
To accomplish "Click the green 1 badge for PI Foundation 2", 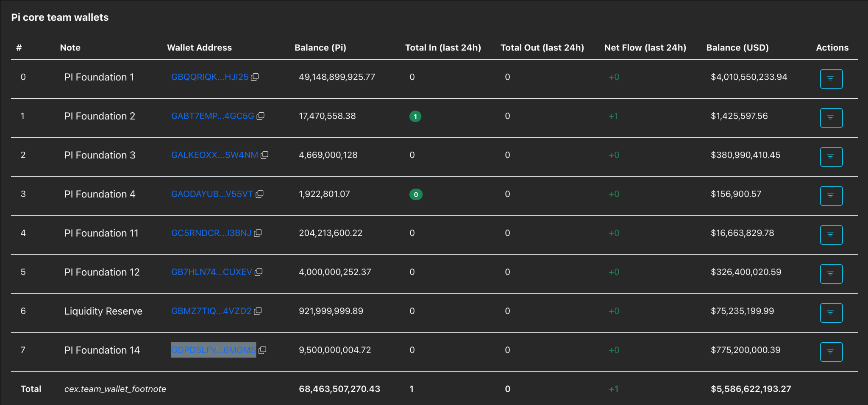I will click(x=415, y=117).
